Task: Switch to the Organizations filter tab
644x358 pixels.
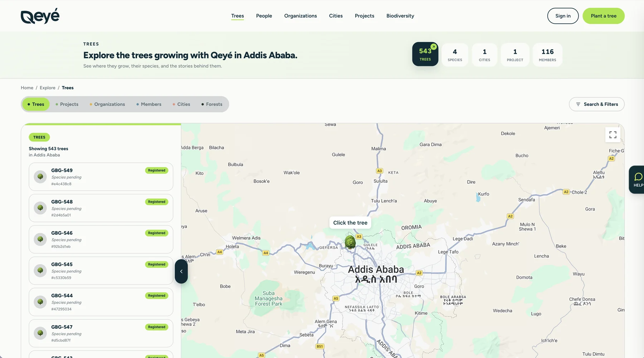Action: click(x=107, y=104)
